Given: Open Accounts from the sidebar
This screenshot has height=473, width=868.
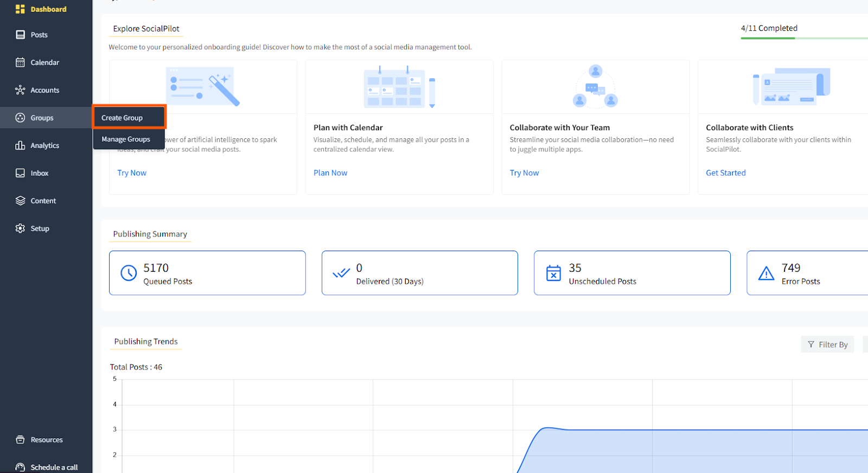Looking at the screenshot, I should [46, 90].
